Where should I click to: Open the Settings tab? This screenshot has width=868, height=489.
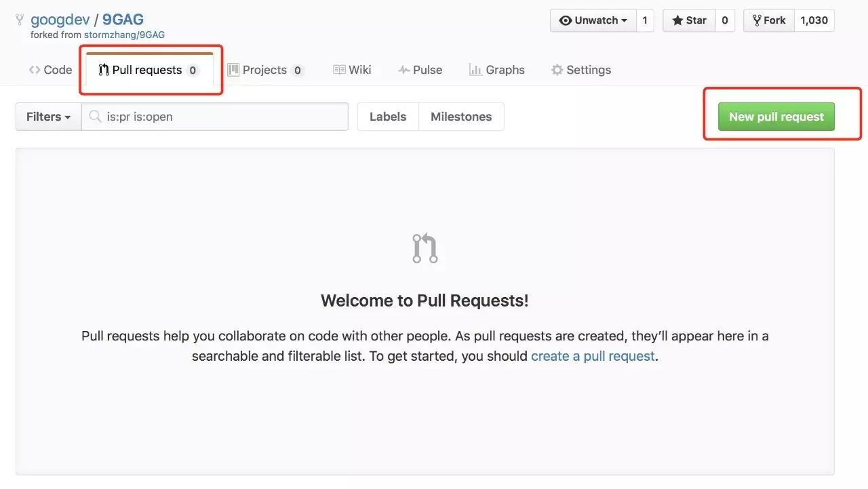[x=581, y=70]
